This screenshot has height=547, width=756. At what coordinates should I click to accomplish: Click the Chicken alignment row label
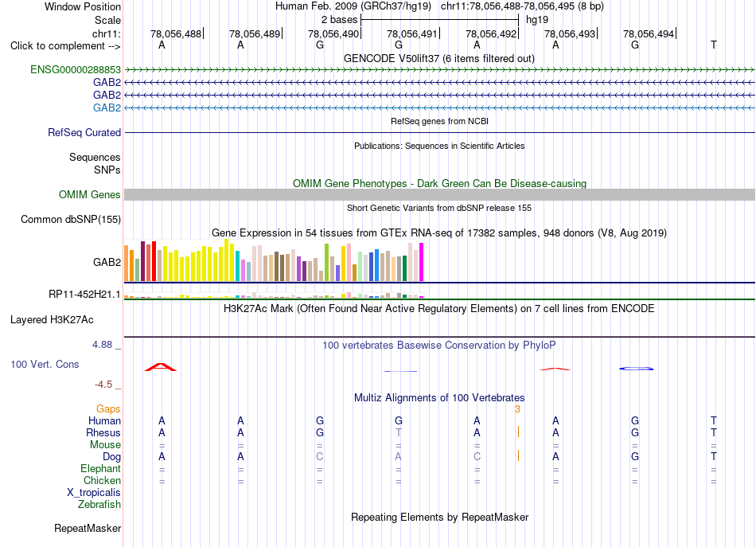(x=102, y=480)
